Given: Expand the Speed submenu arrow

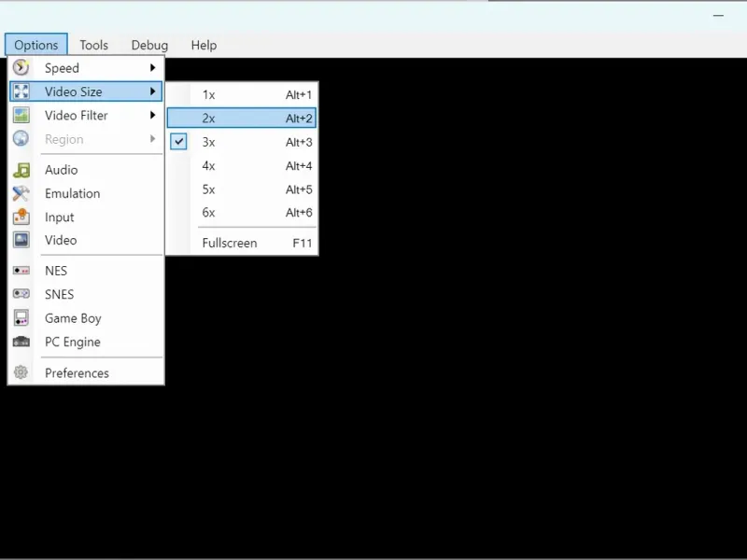Looking at the screenshot, I should [x=152, y=67].
